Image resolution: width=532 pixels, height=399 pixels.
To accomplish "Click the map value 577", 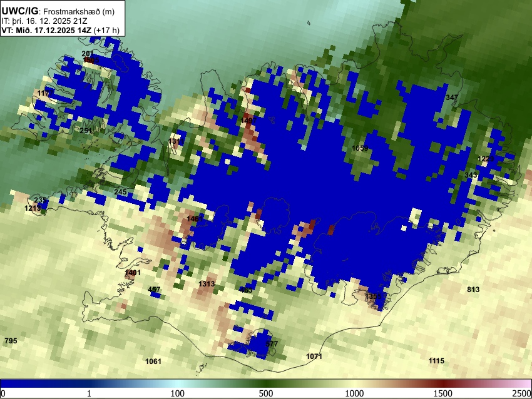I will [x=272, y=343].
